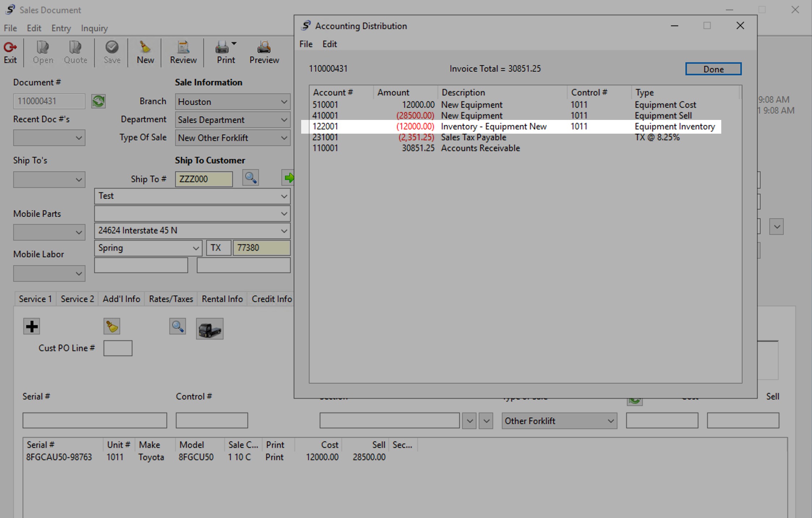Switch to the Rates/Taxes tab
The image size is (812, 518).
tap(171, 299)
